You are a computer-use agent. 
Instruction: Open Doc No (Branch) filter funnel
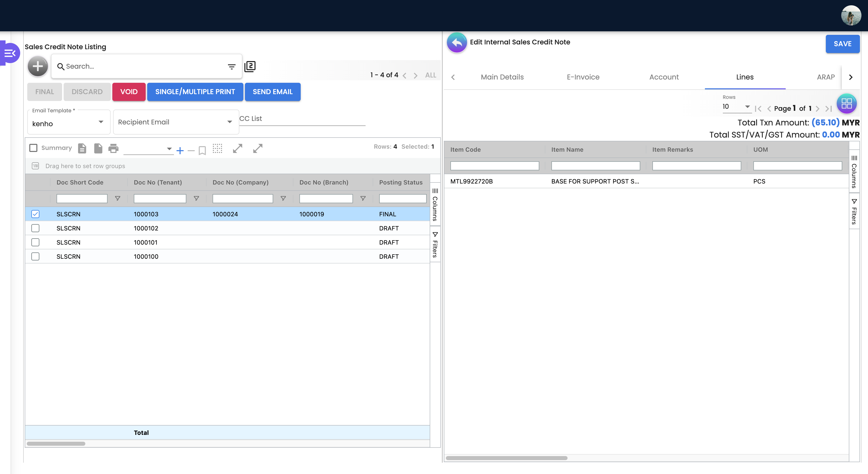point(363,198)
